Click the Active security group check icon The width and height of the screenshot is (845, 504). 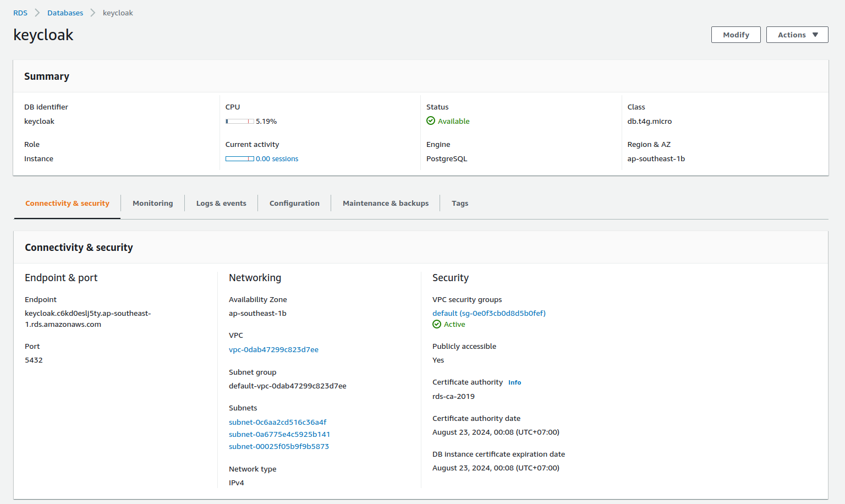click(436, 324)
